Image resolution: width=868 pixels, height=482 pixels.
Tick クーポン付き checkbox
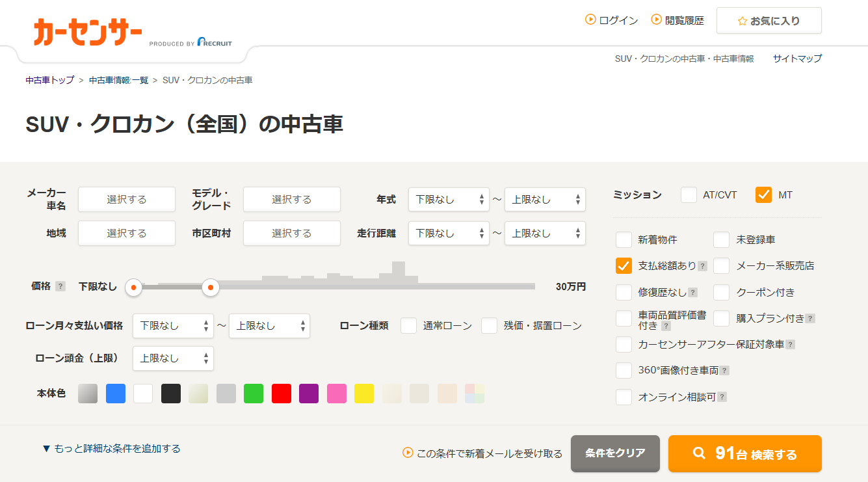click(721, 292)
